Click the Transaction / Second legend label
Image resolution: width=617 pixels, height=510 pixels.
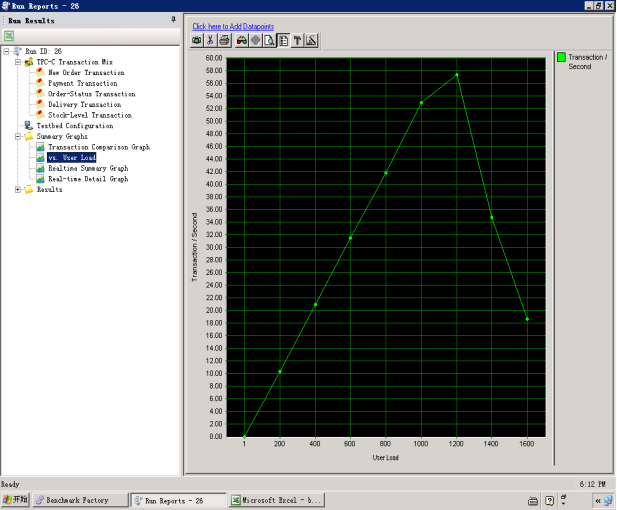click(587, 62)
